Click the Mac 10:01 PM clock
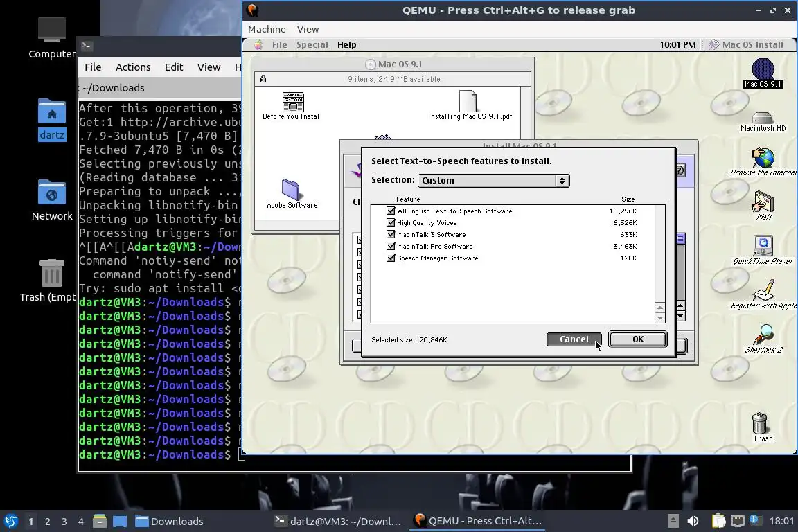This screenshot has width=798, height=532. pyautogui.click(x=677, y=45)
